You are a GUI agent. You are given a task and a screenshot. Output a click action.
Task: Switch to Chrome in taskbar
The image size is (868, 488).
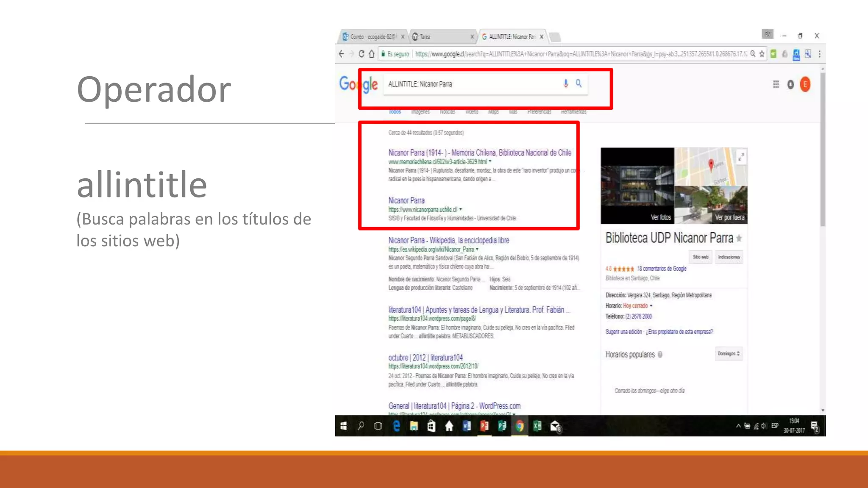[x=520, y=426]
